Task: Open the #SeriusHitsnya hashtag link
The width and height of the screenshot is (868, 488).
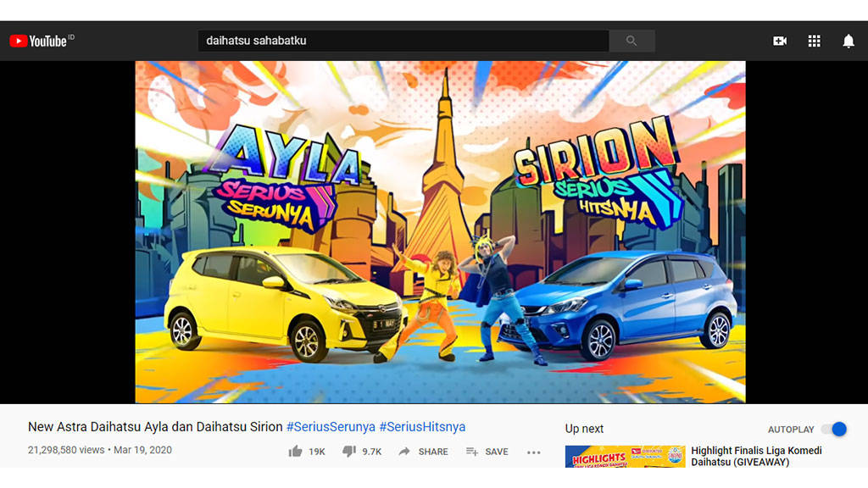Action: coord(422,427)
